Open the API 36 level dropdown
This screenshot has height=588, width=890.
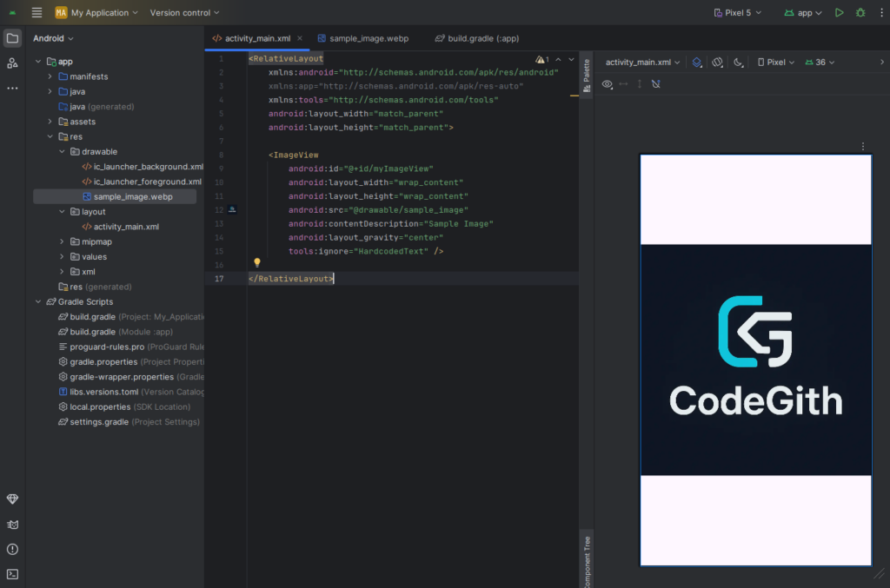pyautogui.click(x=820, y=63)
